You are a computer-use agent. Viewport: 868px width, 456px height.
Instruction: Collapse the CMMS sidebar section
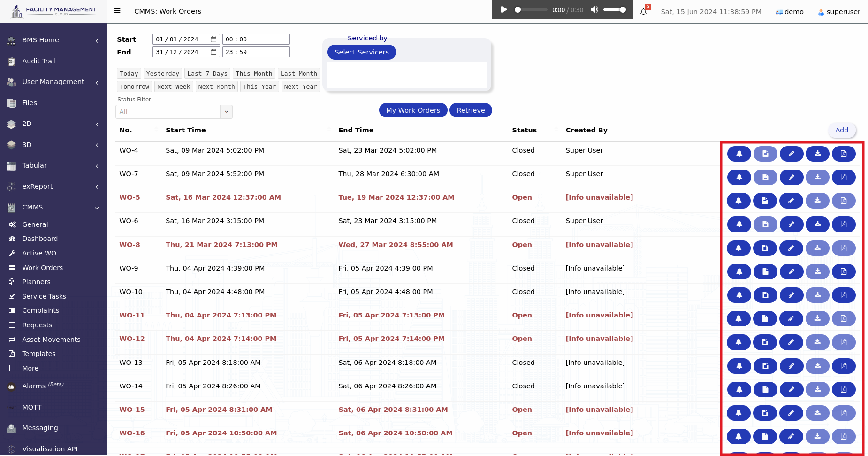coord(53,207)
